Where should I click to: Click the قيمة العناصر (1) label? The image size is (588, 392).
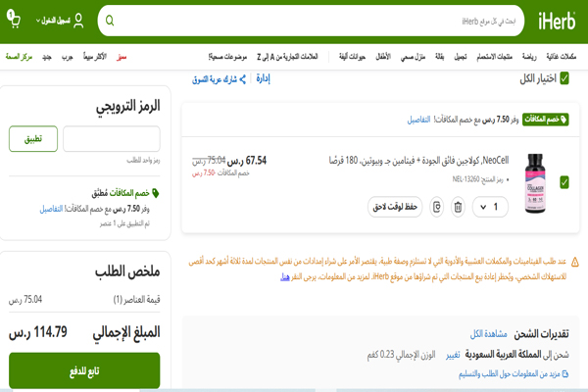point(136,299)
